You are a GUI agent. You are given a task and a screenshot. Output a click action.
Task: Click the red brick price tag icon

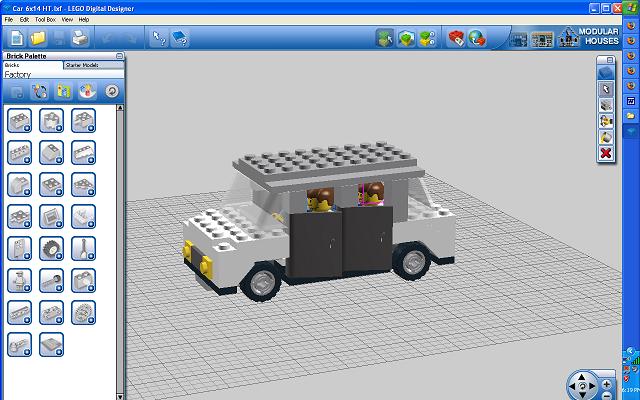click(x=456, y=38)
